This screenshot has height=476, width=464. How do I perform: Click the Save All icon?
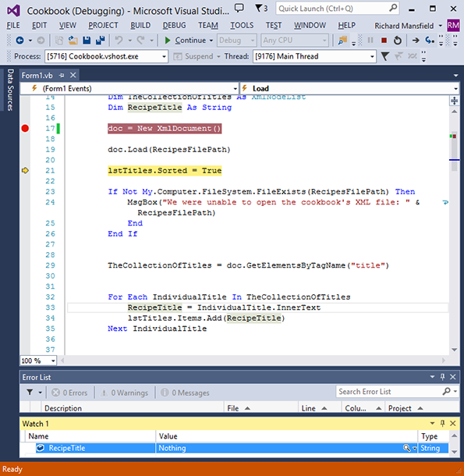point(100,40)
